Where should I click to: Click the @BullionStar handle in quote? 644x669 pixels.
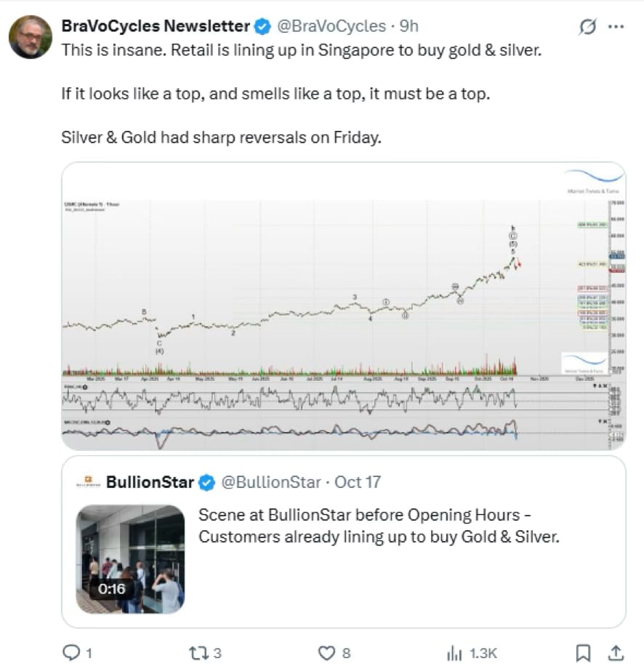271,482
